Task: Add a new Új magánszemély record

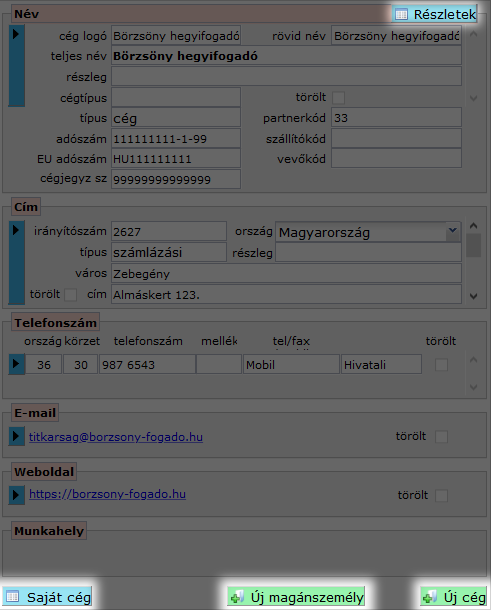Action: pos(296,597)
